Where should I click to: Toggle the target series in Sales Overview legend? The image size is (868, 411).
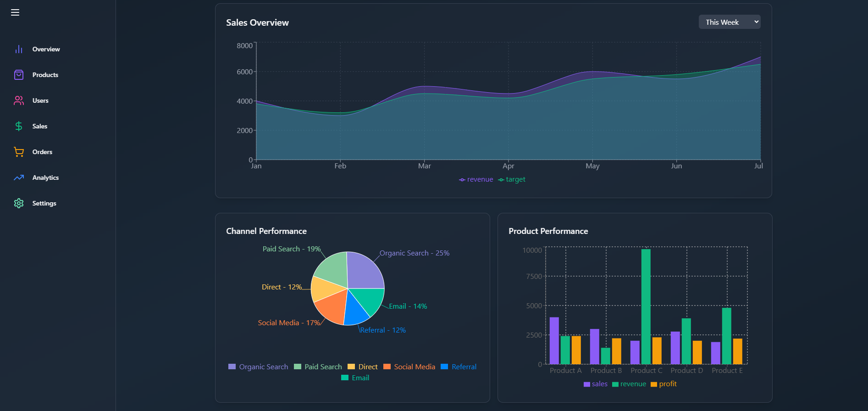tap(512, 179)
